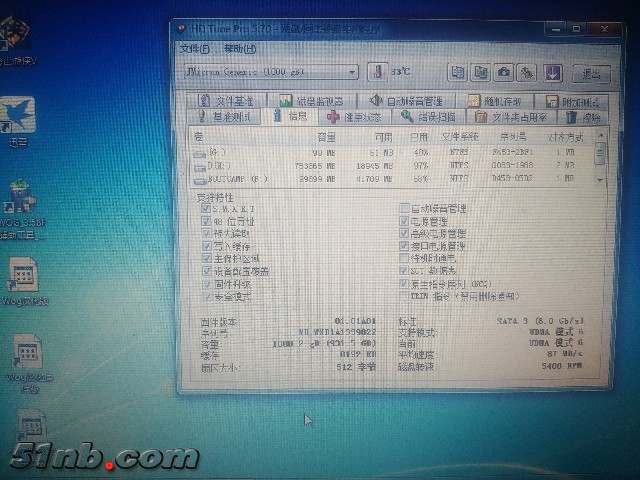Click the 33°C temperature reading
The height and width of the screenshot is (480, 640).
(x=401, y=72)
